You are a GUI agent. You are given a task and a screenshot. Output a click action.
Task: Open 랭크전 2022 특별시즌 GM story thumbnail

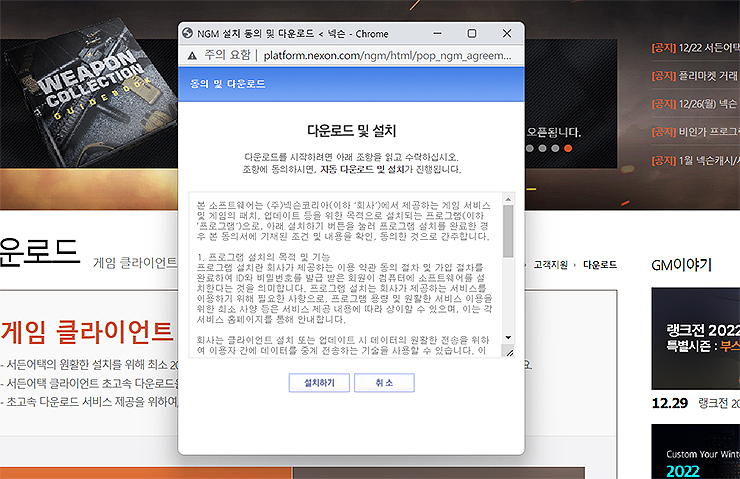point(696,338)
